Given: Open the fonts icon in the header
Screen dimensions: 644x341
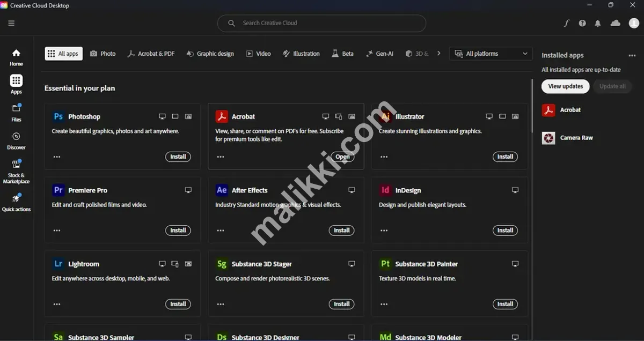Looking at the screenshot, I should pos(566,23).
